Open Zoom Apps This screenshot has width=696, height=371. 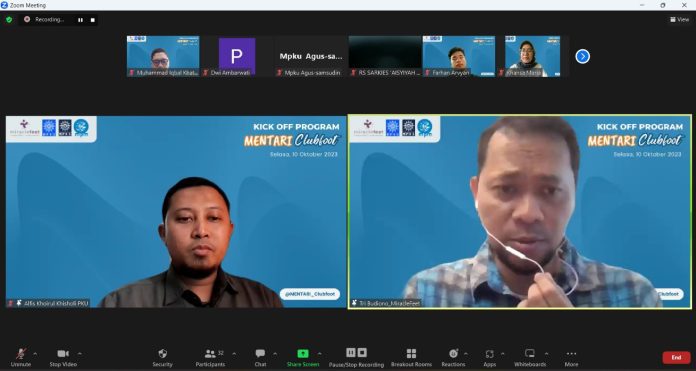coord(490,357)
